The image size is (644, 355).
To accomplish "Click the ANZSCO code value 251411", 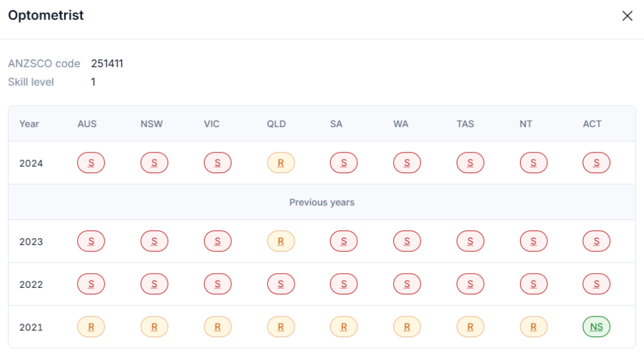I will point(107,64).
